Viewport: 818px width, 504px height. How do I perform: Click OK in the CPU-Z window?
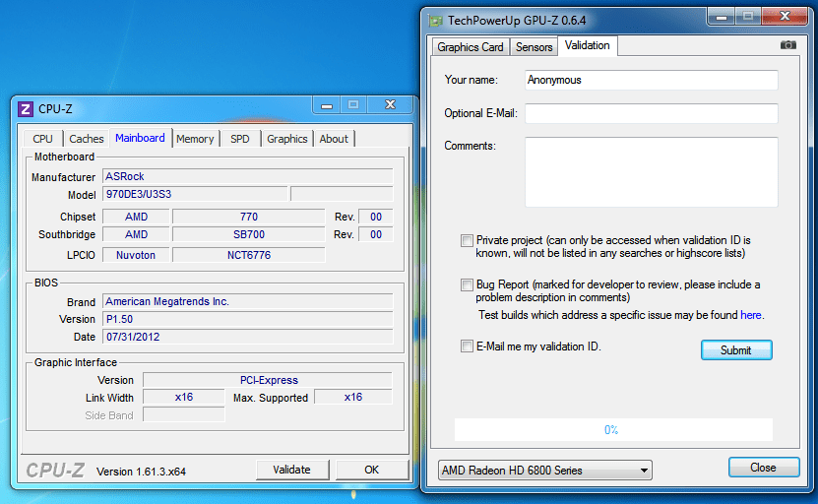pyautogui.click(x=371, y=470)
